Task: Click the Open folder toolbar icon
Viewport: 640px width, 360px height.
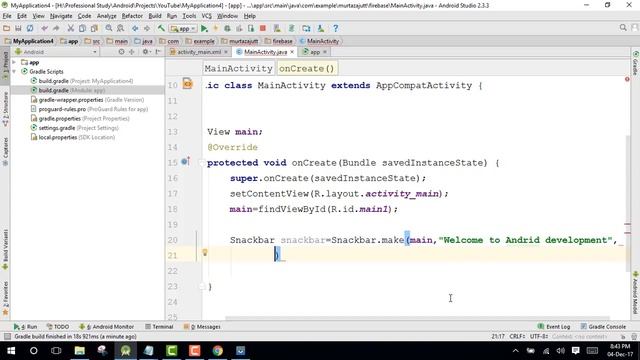Action: 7,28
